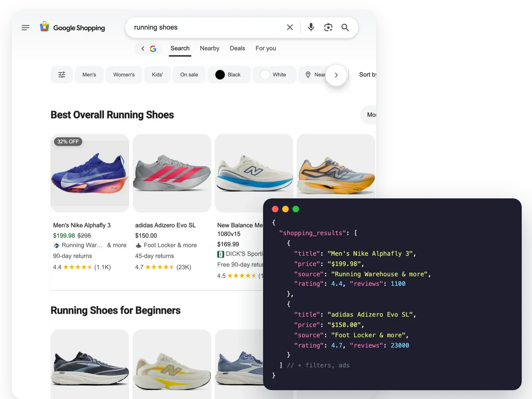
Task: Click the adidas Adizero Evo SL title
Action: point(165,225)
